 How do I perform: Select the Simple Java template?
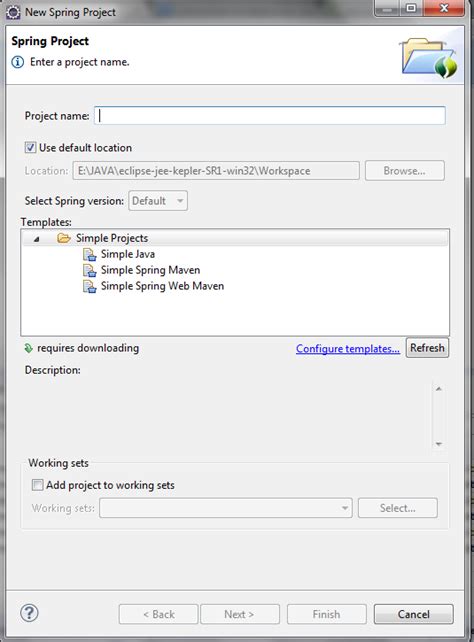tap(128, 254)
